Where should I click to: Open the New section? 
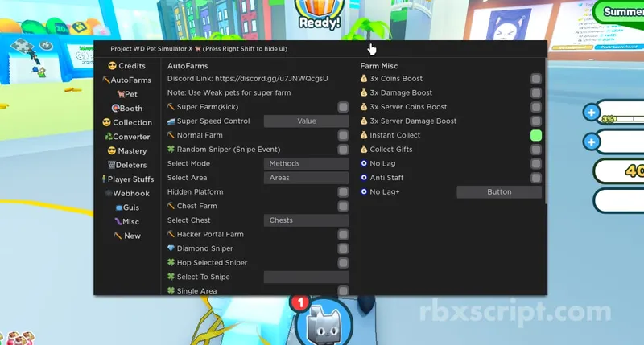click(x=127, y=236)
